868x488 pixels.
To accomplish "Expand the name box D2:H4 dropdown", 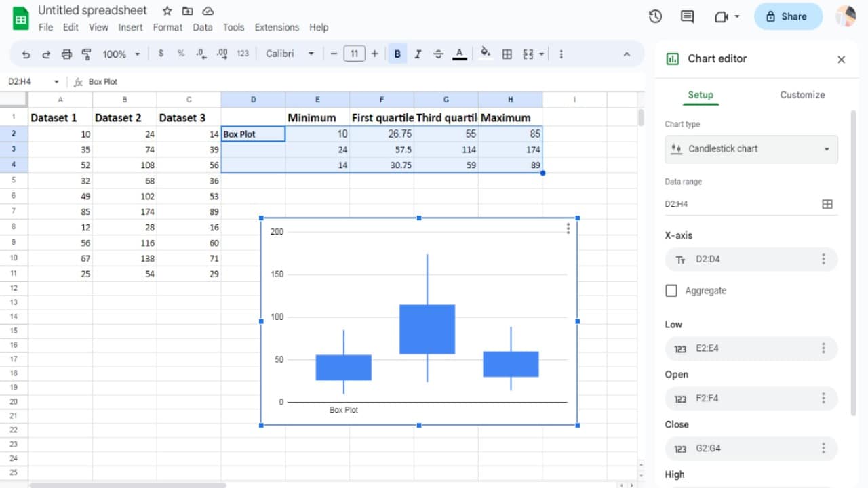I will tap(56, 82).
